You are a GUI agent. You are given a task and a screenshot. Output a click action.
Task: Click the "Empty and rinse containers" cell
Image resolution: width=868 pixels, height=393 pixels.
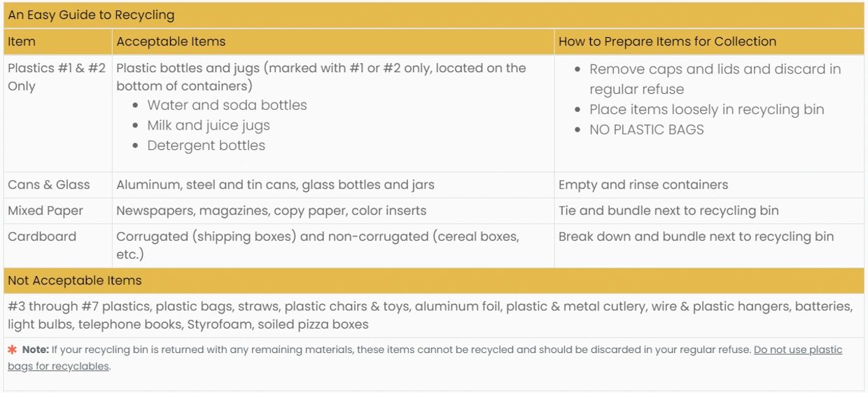tap(643, 185)
